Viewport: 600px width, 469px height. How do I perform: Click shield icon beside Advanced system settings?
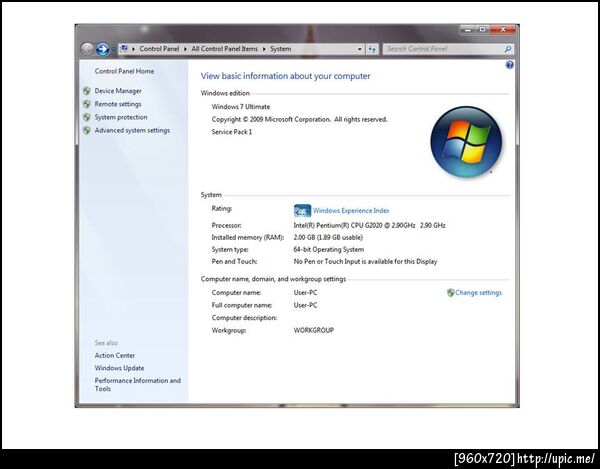(87, 130)
